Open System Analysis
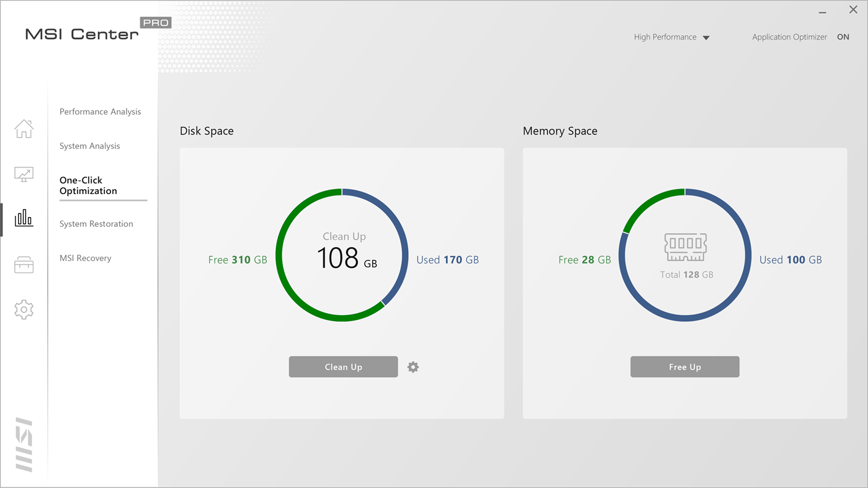 [x=89, y=146]
